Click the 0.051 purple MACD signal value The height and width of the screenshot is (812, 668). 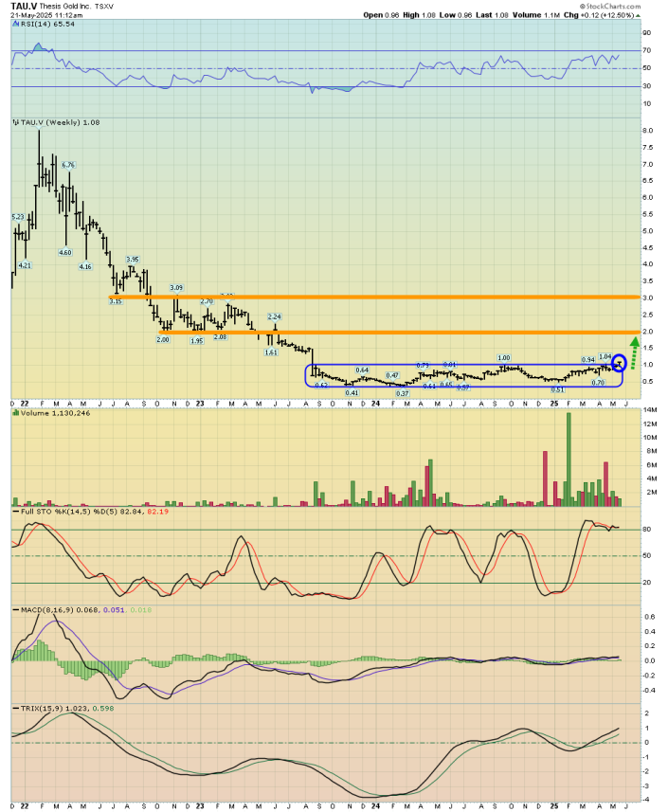point(114,610)
